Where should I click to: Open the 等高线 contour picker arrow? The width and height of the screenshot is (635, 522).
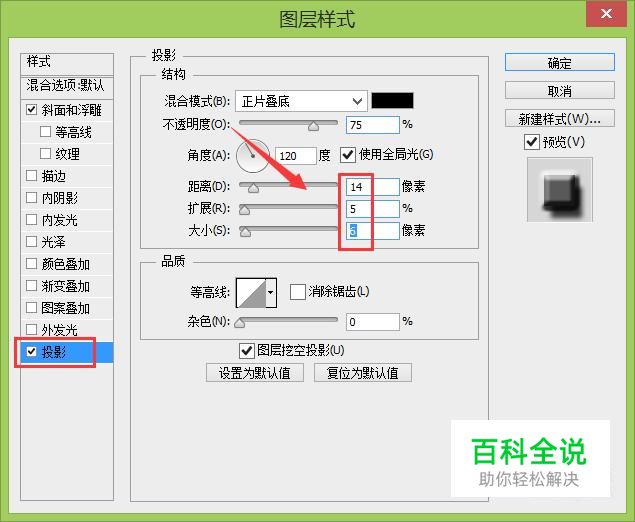point(271,292)
